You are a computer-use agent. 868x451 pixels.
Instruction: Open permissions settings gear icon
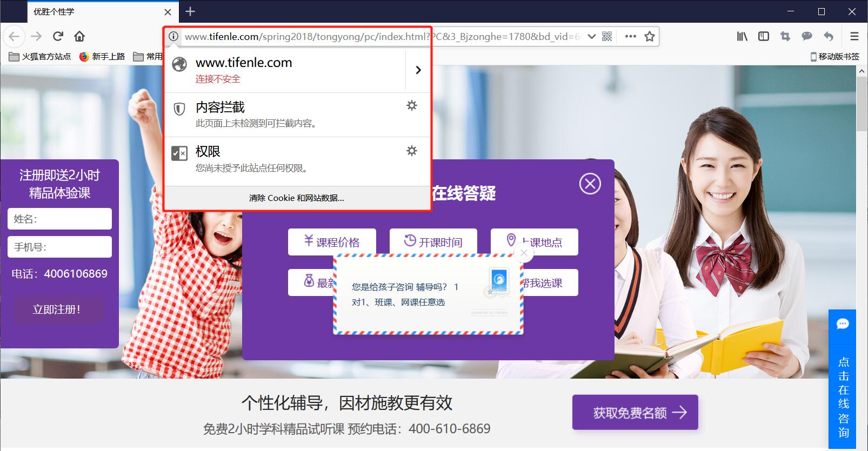412,151
